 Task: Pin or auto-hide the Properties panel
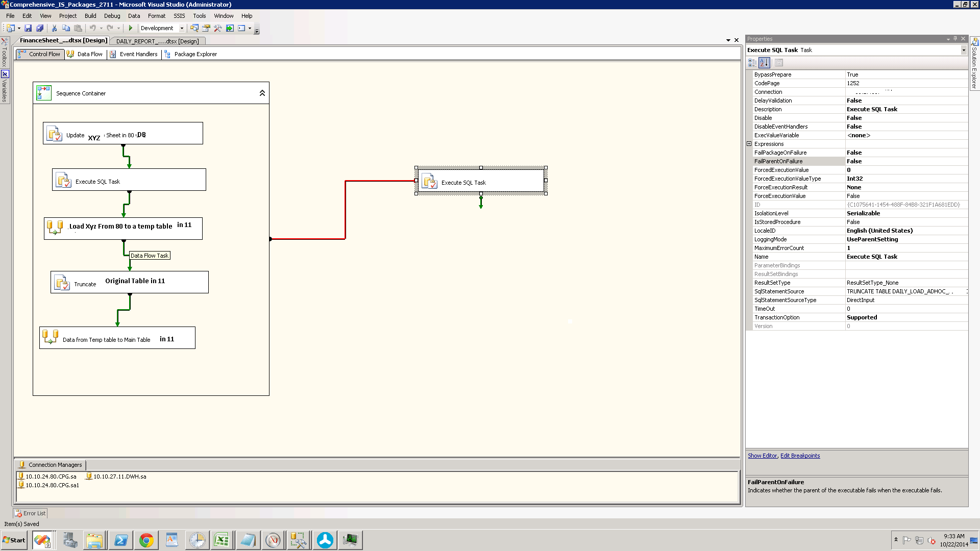955,39
